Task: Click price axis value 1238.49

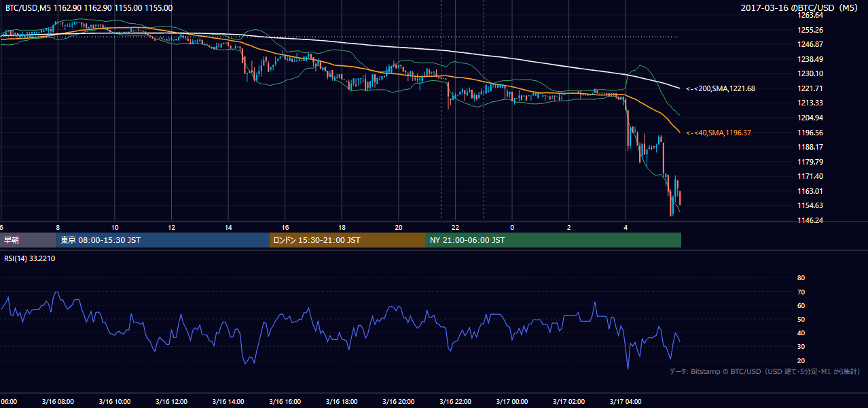Action: 810,59
